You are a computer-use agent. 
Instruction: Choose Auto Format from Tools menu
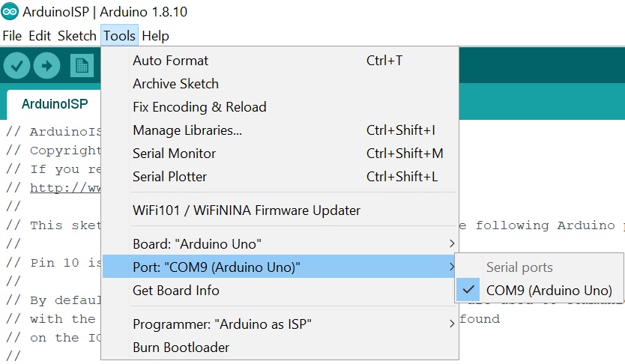[x=171, y=60]
